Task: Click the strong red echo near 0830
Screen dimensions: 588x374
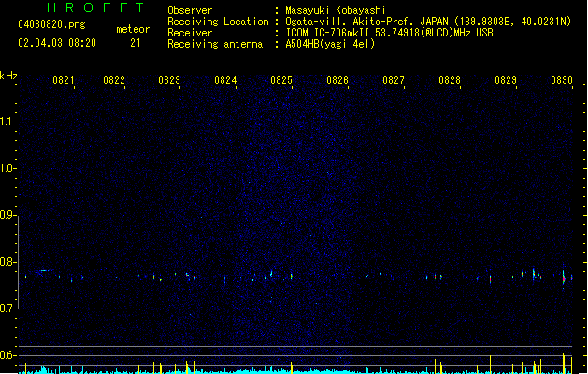Action: 564,279
